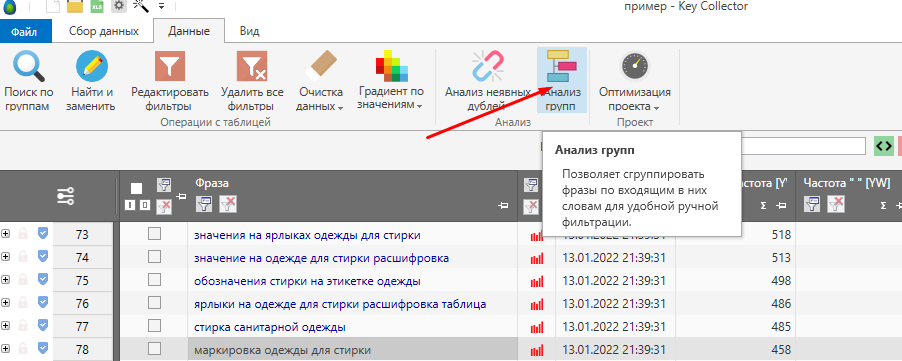Click pin icon at right of Фраза column
902x361 pixels.
504,205
